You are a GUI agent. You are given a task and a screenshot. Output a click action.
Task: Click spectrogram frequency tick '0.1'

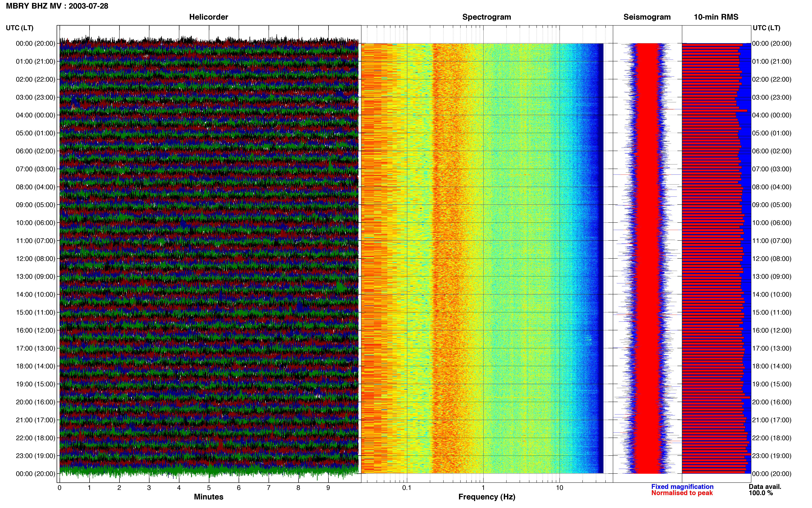tap(407, 488)
